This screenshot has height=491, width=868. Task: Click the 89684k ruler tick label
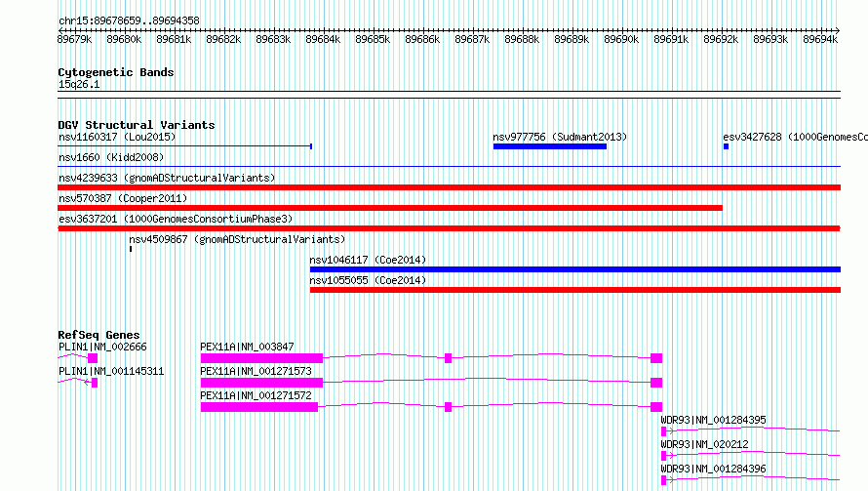(x=323, y=39)
